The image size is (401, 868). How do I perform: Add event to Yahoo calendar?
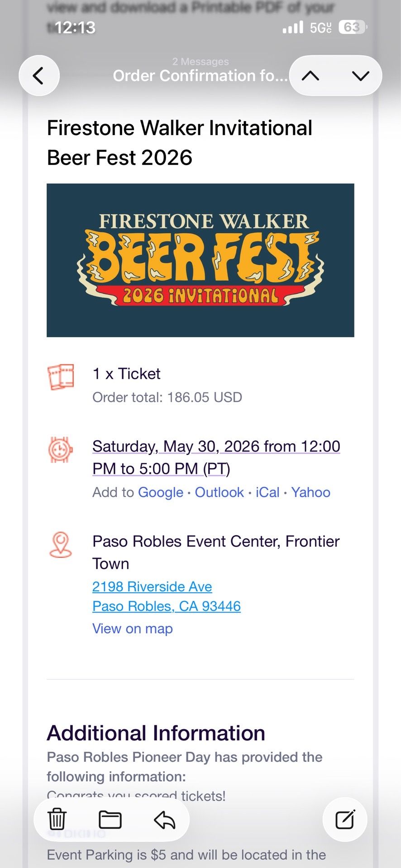coord(311,492)
